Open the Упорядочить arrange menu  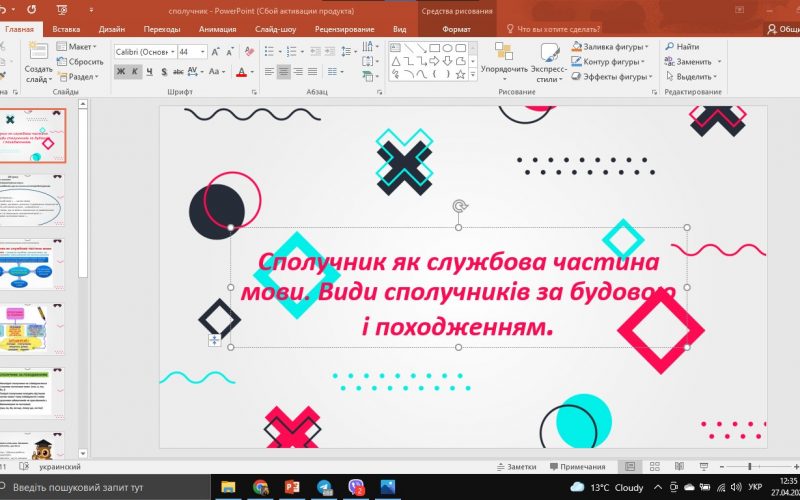(x=504, y=62)
